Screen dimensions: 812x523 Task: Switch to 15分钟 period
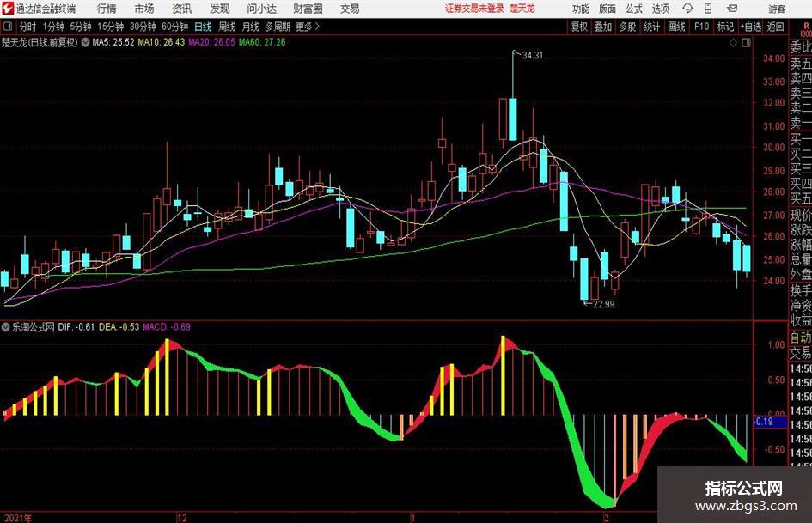[x=111, y=27]
